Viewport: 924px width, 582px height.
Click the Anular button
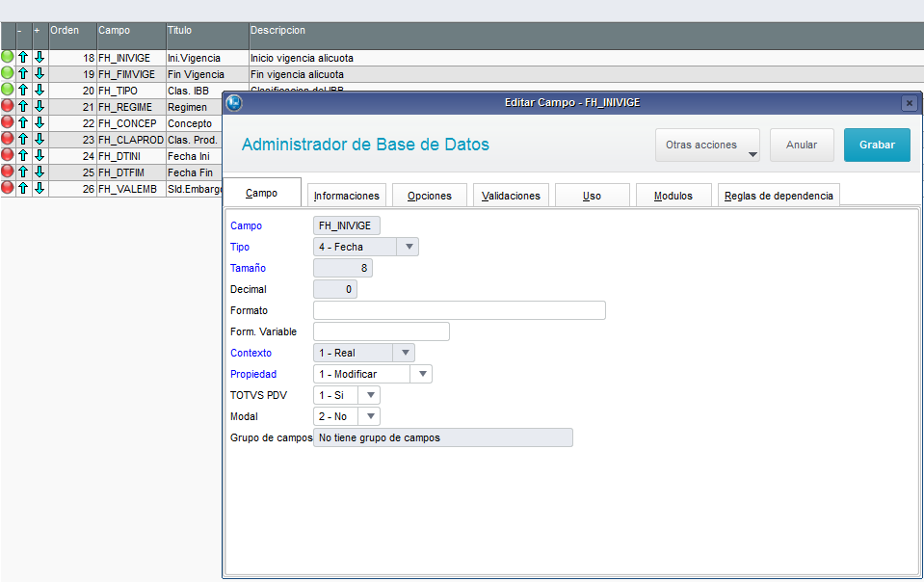pos(802,145)
